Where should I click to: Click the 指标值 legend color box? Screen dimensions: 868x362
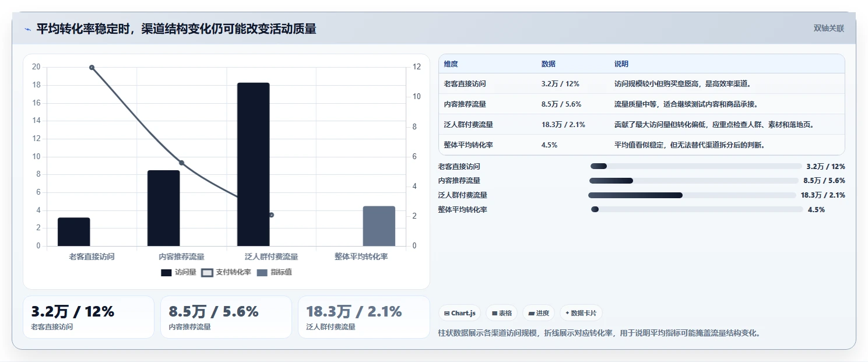[x=262, y=273]
